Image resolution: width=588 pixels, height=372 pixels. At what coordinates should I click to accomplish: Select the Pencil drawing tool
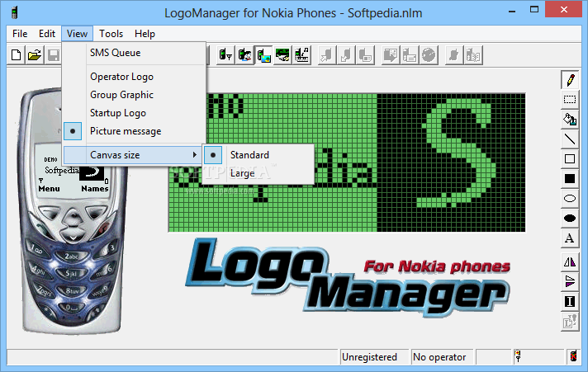point(570,80)
